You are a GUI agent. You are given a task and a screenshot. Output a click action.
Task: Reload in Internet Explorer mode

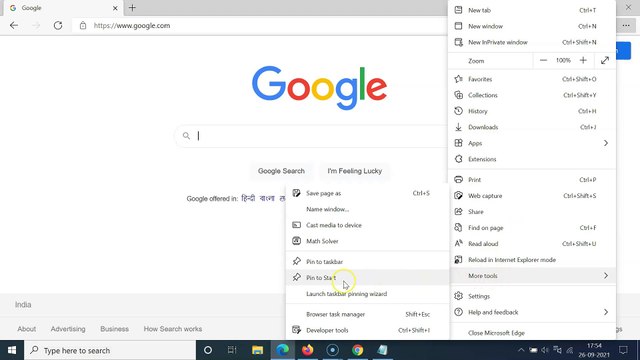click(531, 260)
